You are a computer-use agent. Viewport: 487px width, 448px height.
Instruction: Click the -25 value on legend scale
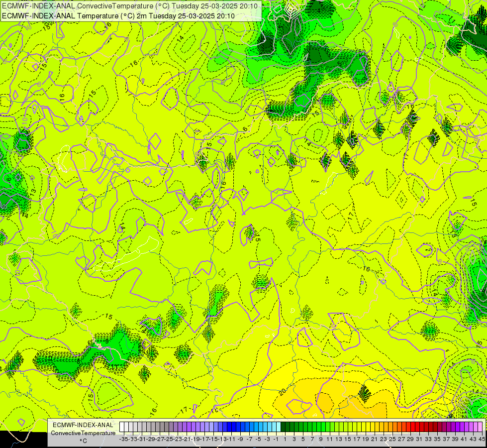click(x=168, y=439)
